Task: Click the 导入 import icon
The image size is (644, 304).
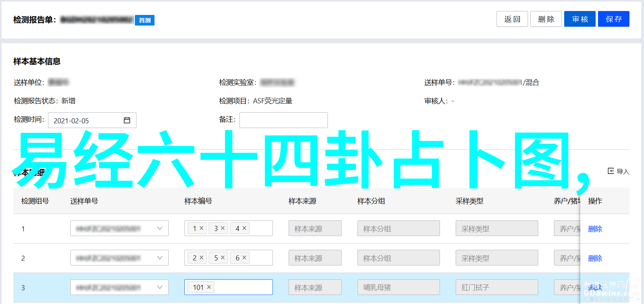Action: [x=611, y=171]
